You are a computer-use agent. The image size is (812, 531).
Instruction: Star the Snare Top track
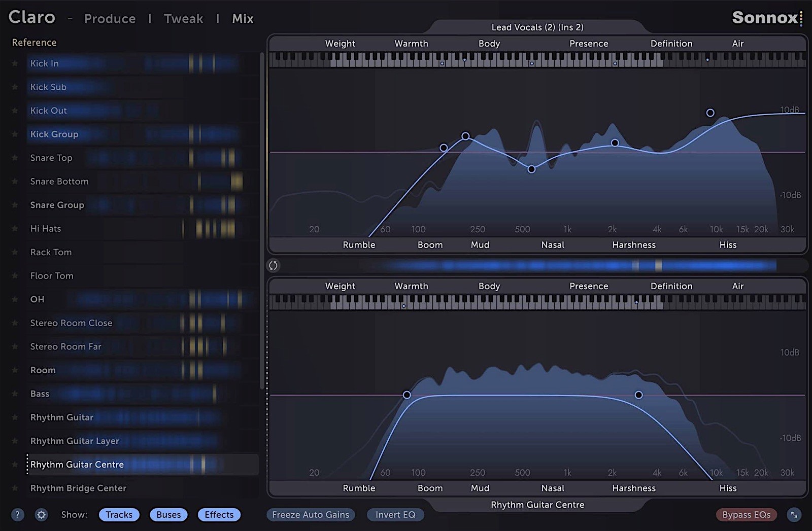[x=15, y=158]
